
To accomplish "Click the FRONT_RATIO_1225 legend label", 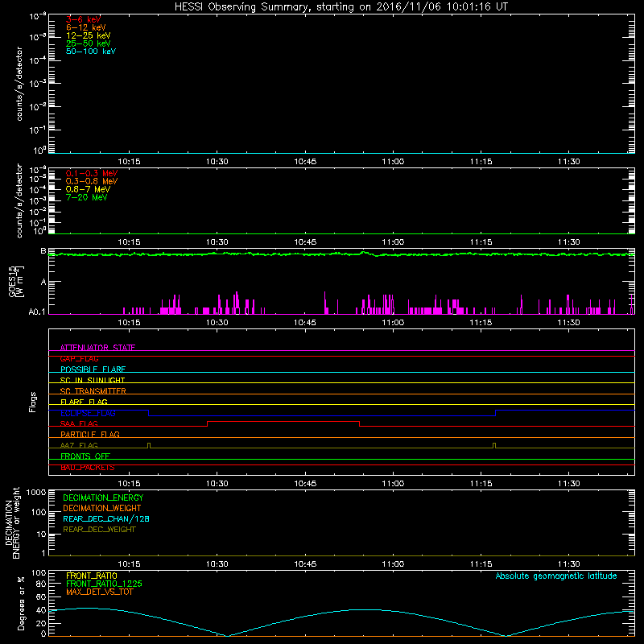I will [104, 584].
